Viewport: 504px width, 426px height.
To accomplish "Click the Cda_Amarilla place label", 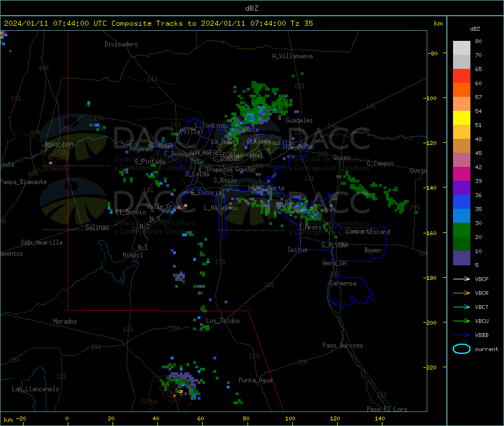I will pyautogui.click(x=42, y=242).
